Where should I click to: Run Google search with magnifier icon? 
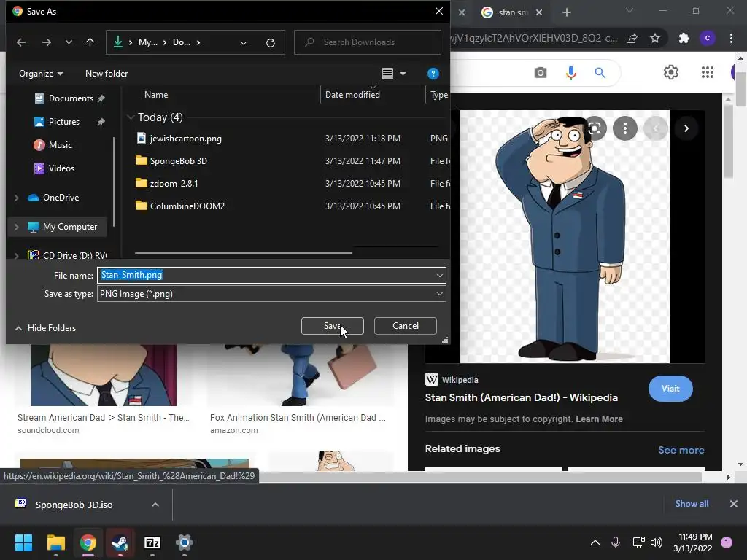[600, 73]
